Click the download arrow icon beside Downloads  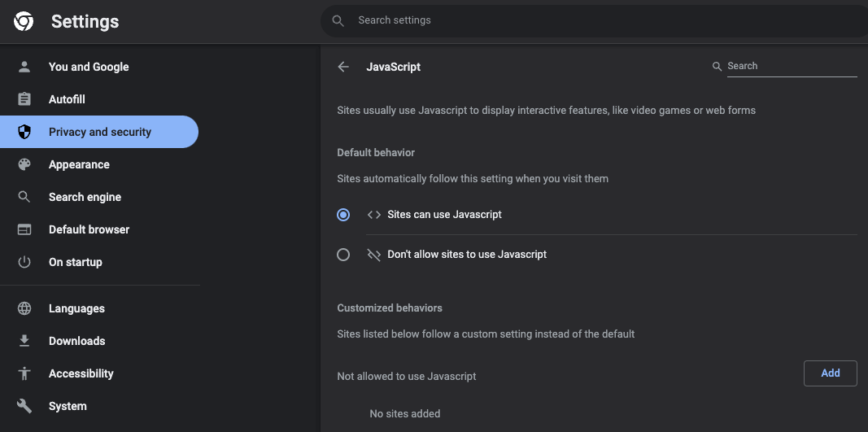click(x=24, y=341)
